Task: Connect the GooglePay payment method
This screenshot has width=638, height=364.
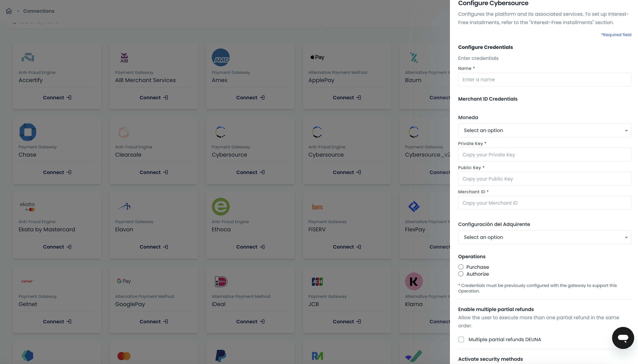Action: pyautogui.click(x=154, y=322)
